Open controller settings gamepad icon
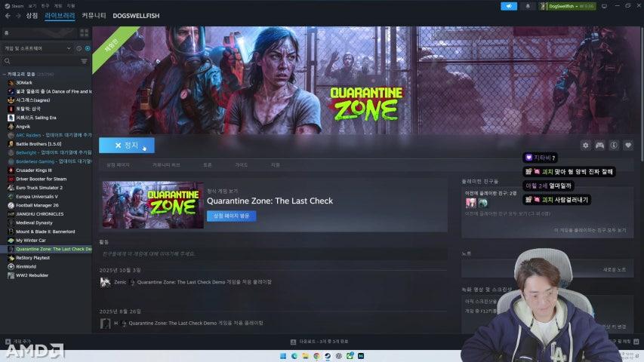Screen dimensions: 644x362 [x=599, y=146]
